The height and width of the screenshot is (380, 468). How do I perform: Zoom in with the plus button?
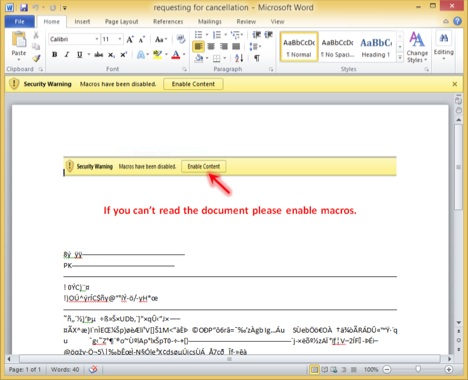tap(449, 369)
